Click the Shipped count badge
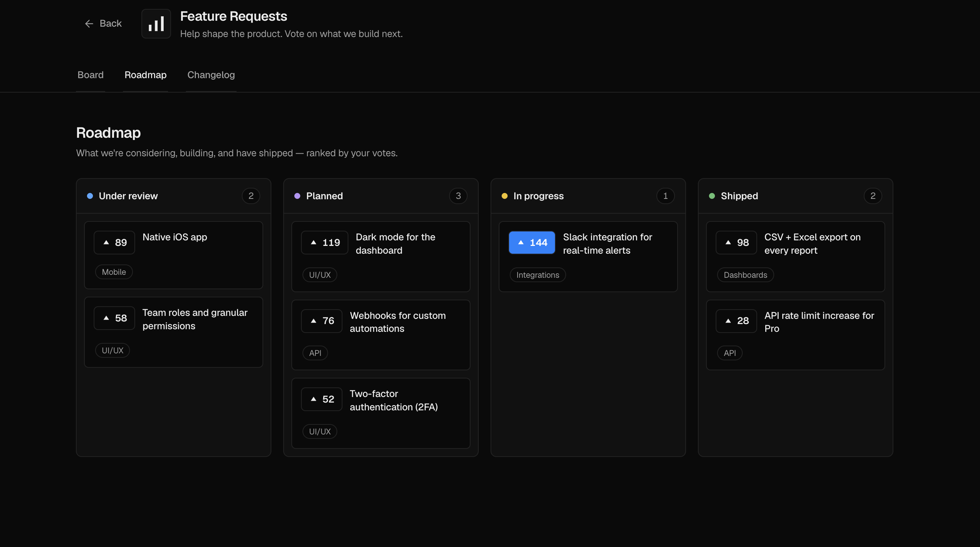Image resolution: width=980 pixels, height=547 pixels. [873, 196]
